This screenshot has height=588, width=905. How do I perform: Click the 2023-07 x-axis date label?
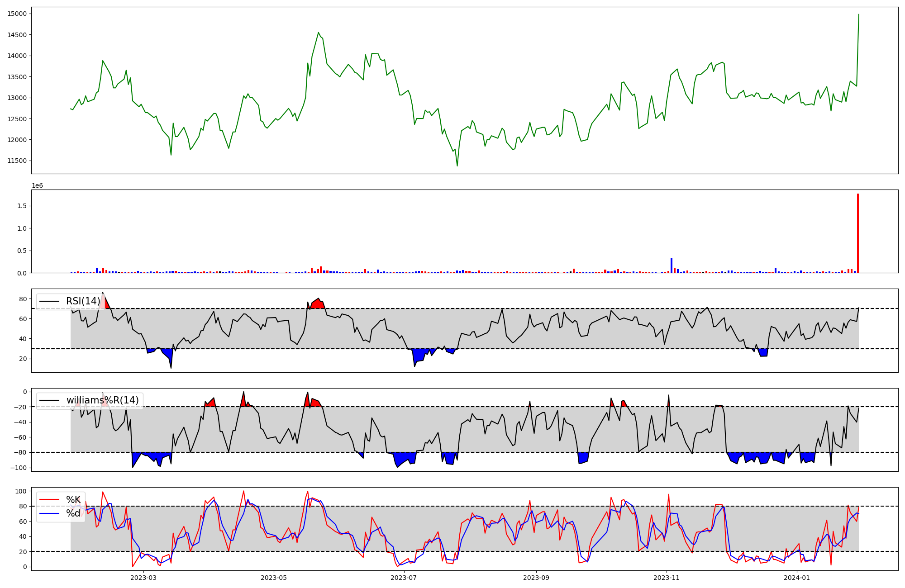click(404, 578)
